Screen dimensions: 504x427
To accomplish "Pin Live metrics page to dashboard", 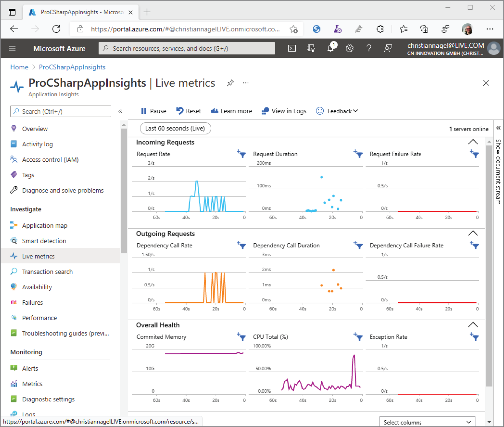I will pos(230,83).
